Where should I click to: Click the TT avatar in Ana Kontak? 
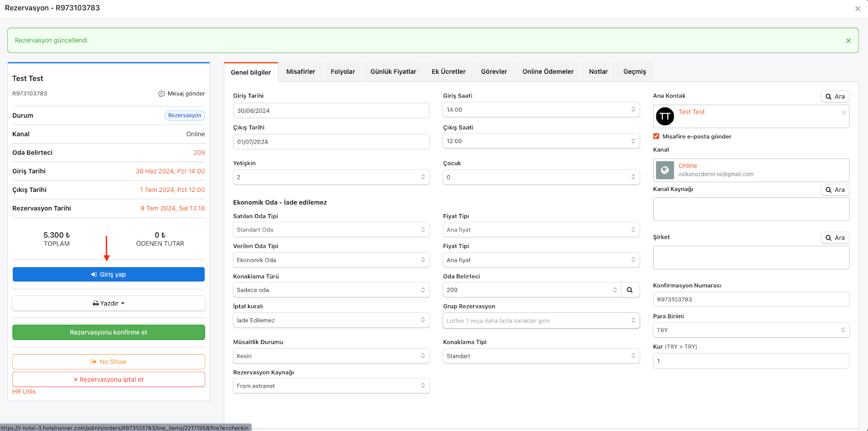(665, 117)
